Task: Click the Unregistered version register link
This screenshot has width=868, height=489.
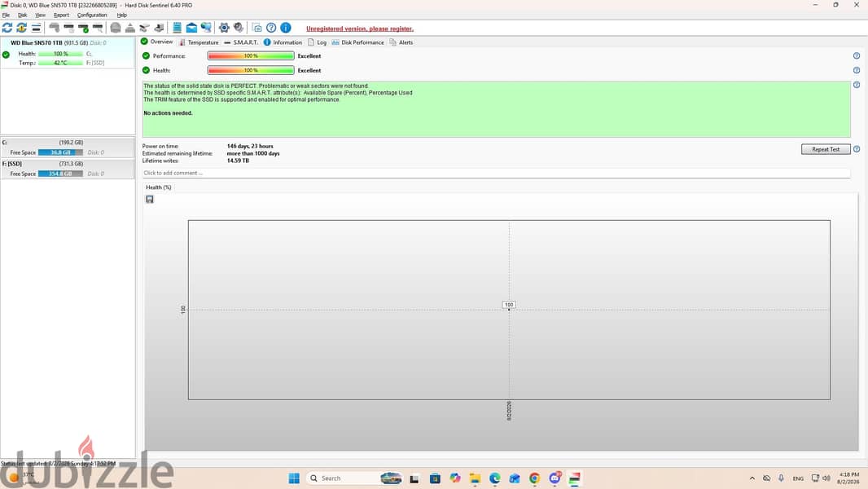Action: pyautogui.click(x=360, y=29)
